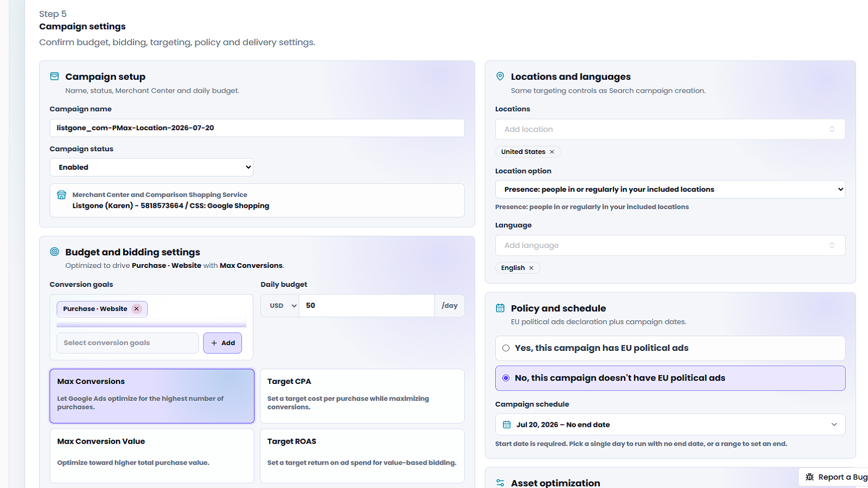Screen dimensions: 868x488
Task: Remove the Purchase · Website conversion goal
Action: (137, 309)
